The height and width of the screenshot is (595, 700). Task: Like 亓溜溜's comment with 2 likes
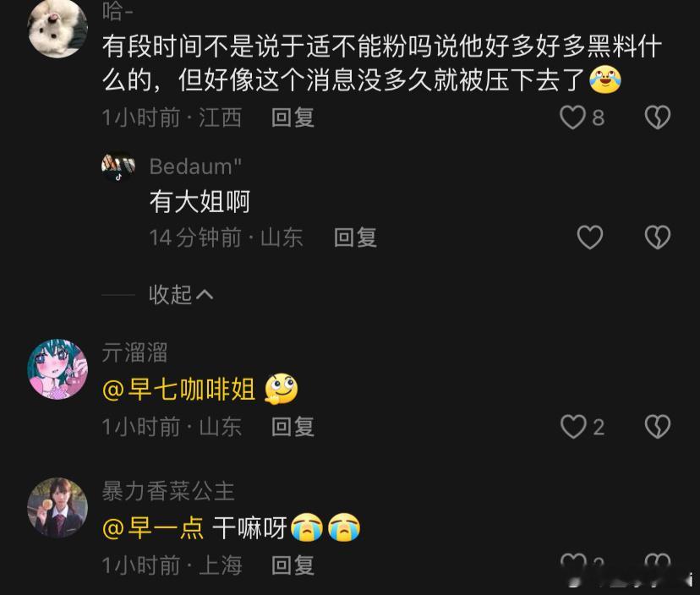coord(573,427)
